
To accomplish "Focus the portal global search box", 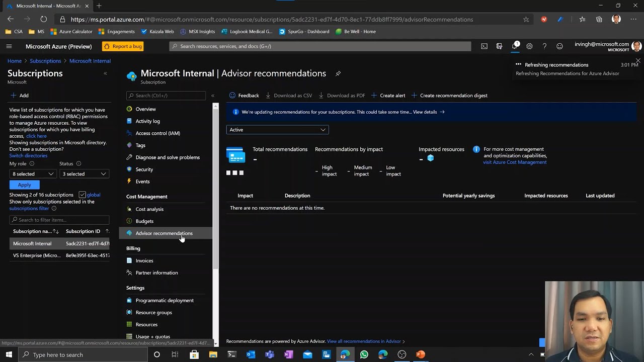I will tap(320, 46).
